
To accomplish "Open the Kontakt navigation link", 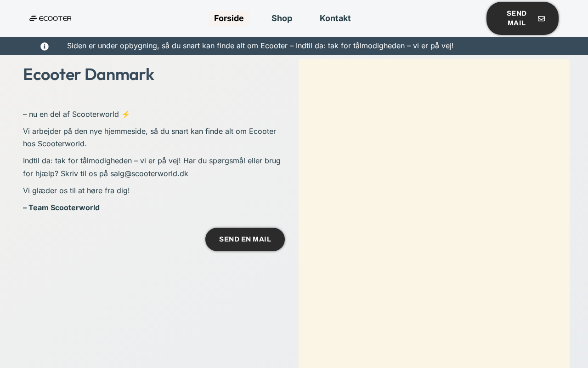I will (x=335, y=18).
